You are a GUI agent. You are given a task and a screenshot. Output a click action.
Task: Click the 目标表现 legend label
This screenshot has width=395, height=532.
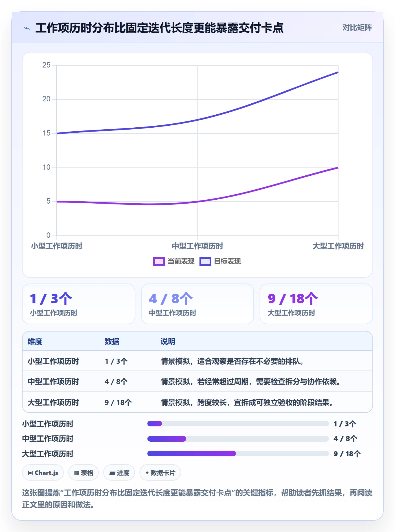pyautogui.click(x=227, y=261)
